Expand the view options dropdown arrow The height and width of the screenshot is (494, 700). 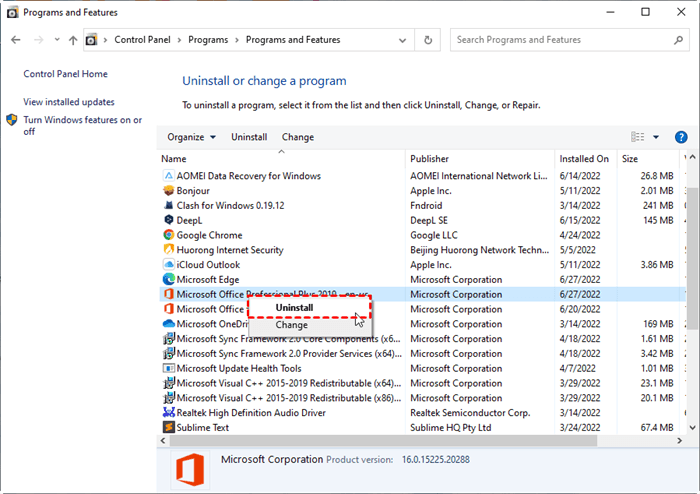[656, 137]
